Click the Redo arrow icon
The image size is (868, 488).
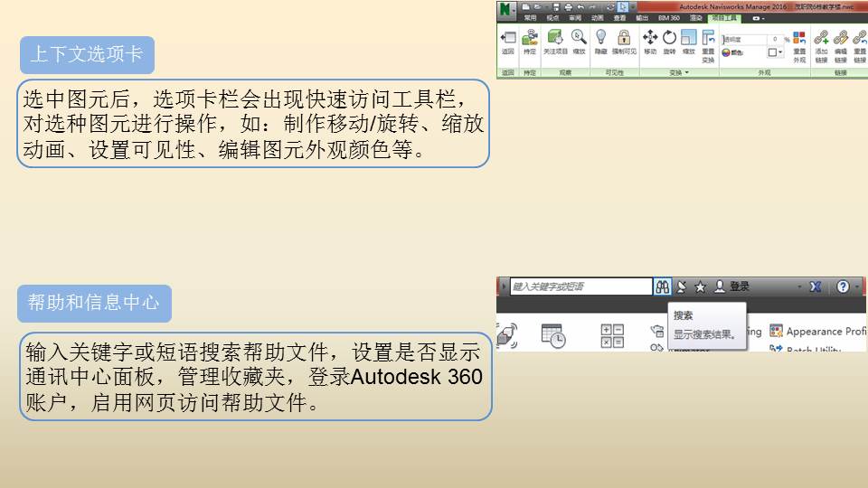click(x=592, y=7)
